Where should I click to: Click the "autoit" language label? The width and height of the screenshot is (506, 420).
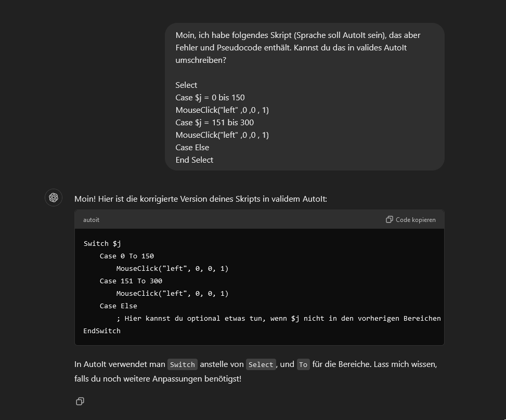pos(91,220)
